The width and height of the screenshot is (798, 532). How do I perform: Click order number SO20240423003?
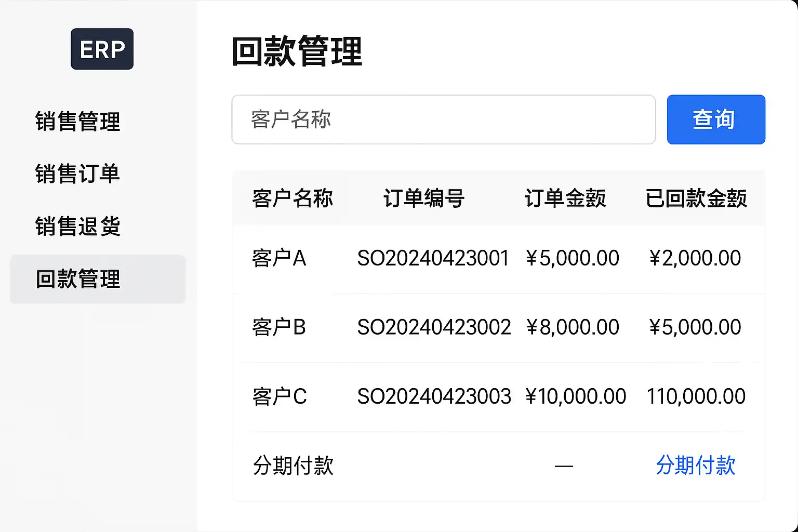tap(434, 396)
